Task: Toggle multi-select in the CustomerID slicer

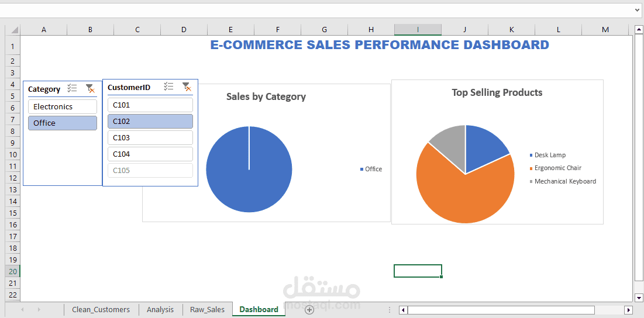Action: (x=168, y=86)
